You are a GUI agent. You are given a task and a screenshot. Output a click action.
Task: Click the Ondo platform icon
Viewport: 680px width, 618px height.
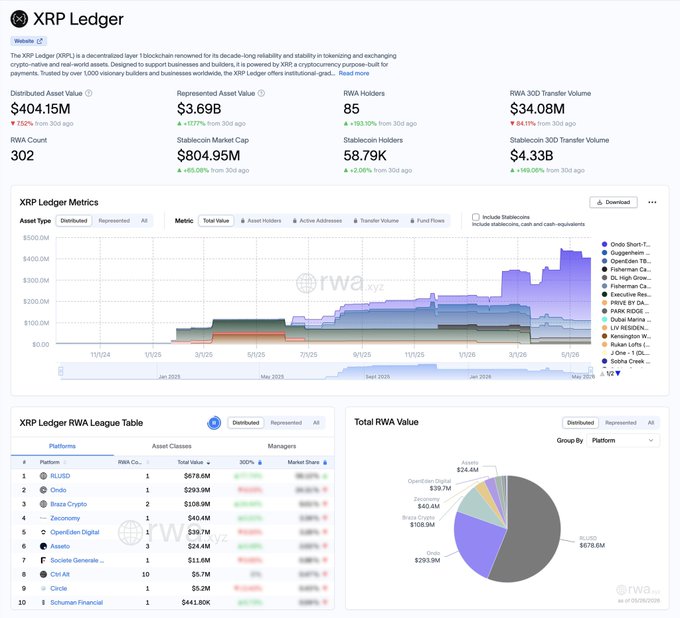click(43, 490)
